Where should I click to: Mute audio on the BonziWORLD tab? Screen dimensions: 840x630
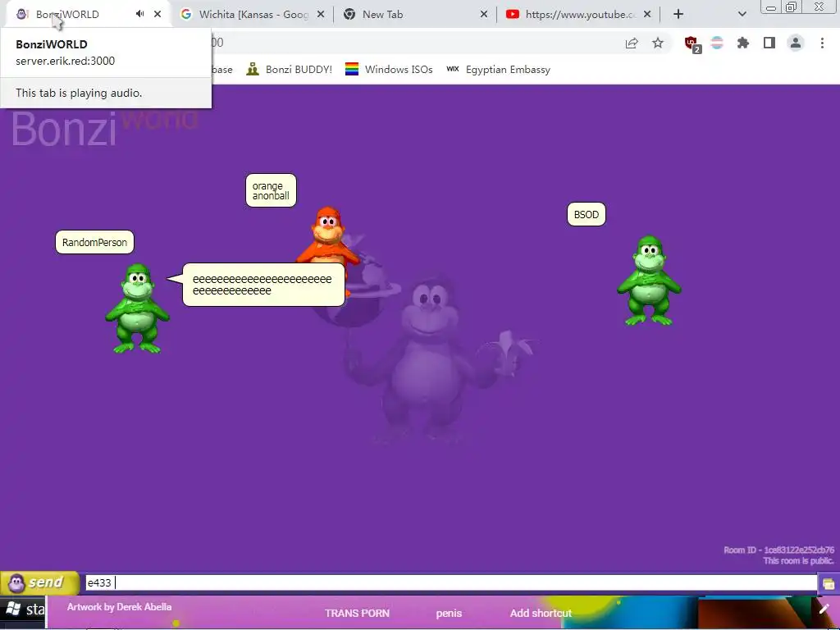click(x=139, y=14)
